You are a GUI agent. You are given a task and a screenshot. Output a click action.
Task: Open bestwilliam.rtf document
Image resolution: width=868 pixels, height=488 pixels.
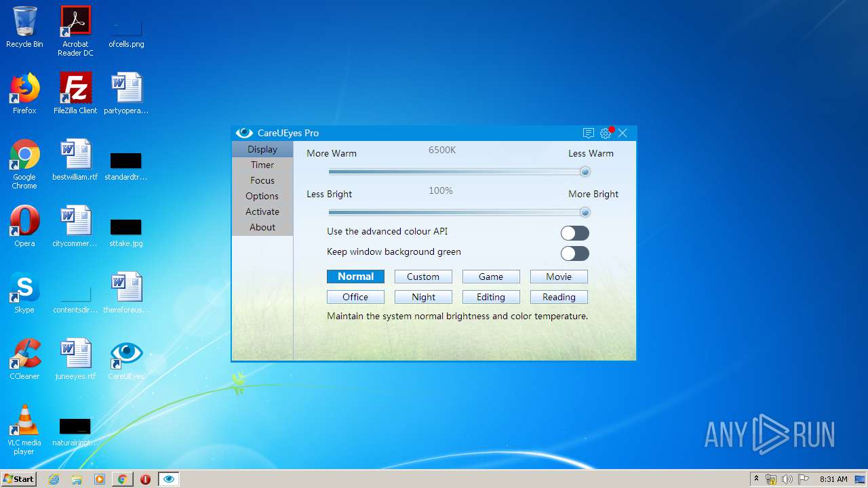pos(75,160)
